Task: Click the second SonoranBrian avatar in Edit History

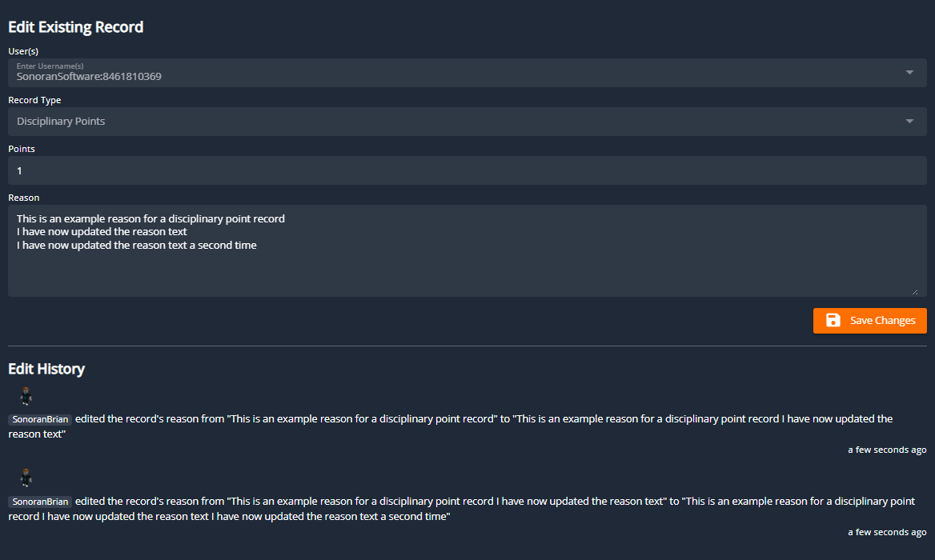Action: coord(26,478)
